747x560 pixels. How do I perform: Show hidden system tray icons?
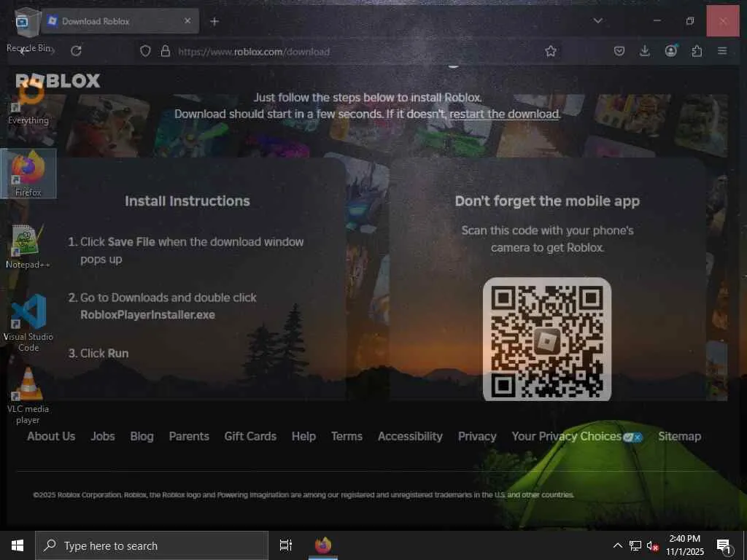[617, 545]
